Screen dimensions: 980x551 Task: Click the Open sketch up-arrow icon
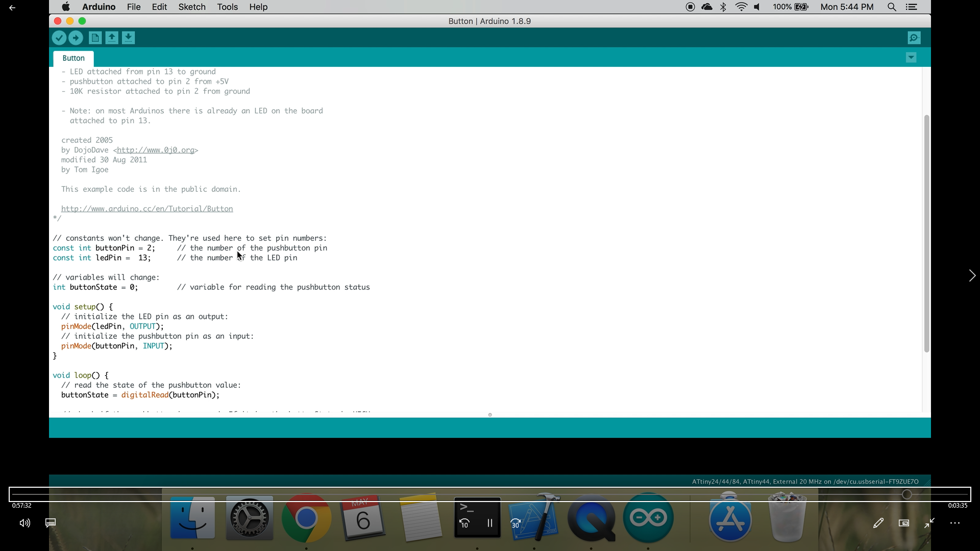point(112,38)
